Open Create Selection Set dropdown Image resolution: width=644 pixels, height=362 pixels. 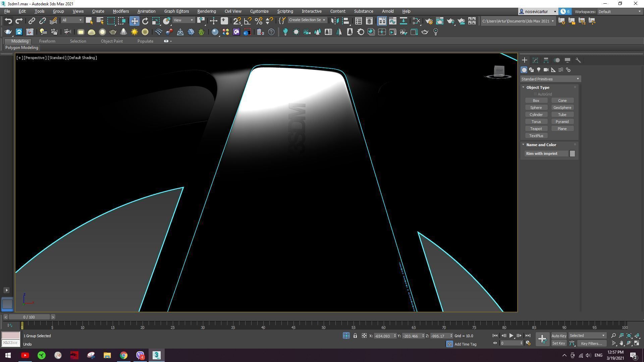click(307, 20)
